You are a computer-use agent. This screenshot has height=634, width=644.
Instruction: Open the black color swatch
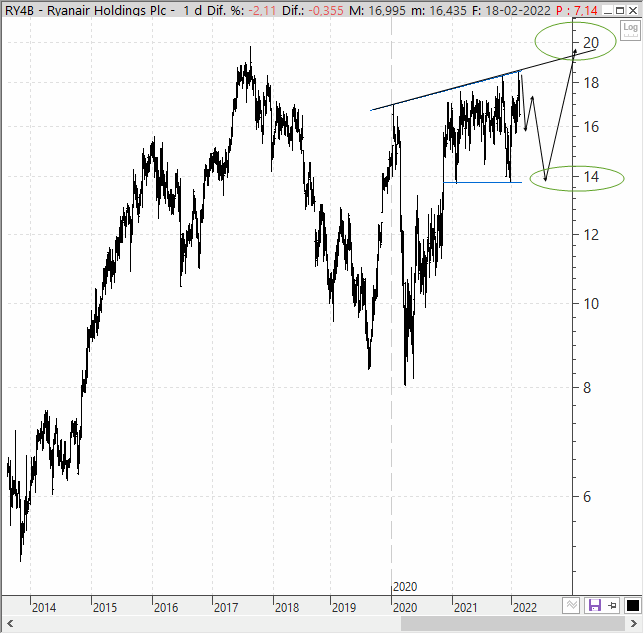(632, 605)
